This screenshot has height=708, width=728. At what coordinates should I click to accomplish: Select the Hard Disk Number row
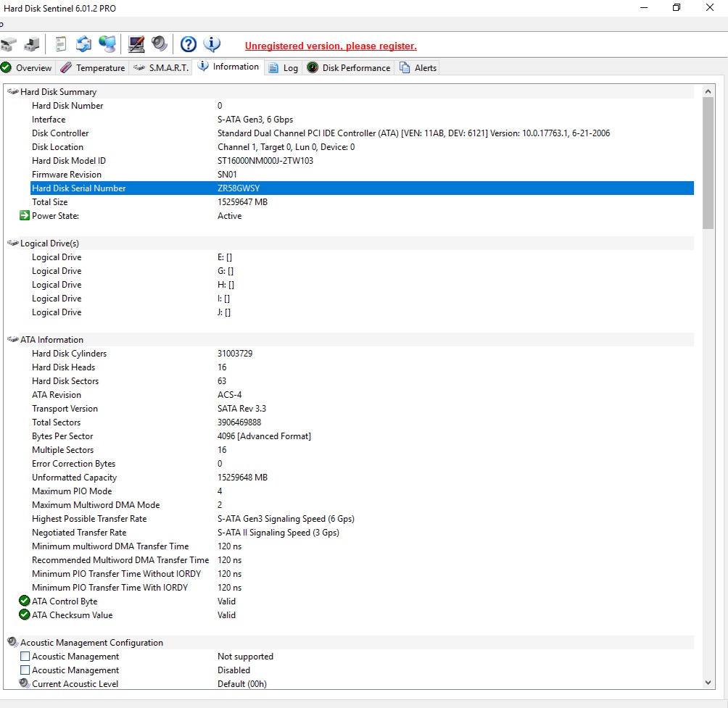(362, 106)
